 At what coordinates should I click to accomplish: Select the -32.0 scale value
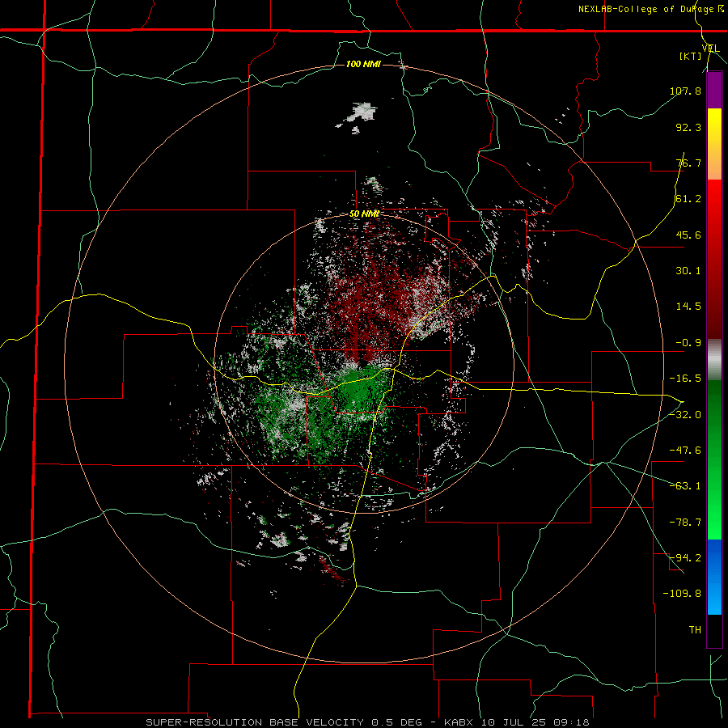click(685, 415)
